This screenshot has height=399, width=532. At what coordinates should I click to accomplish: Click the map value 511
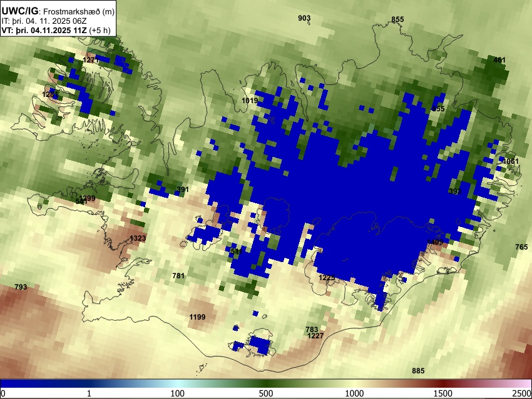236,251
